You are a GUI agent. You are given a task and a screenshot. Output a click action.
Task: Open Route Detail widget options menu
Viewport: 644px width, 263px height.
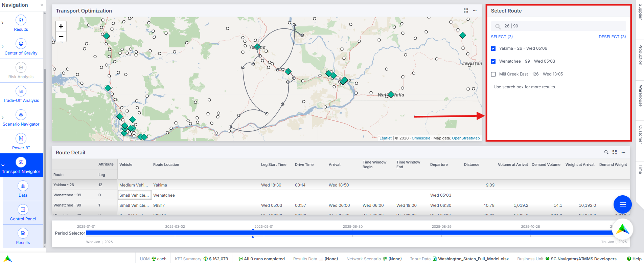pyautogui.click(x=623, y=153)
